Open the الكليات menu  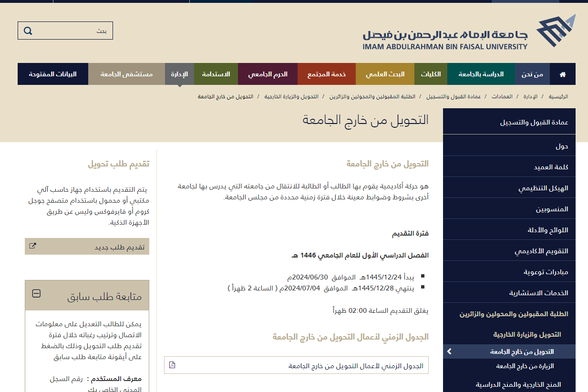pos(431,74)
